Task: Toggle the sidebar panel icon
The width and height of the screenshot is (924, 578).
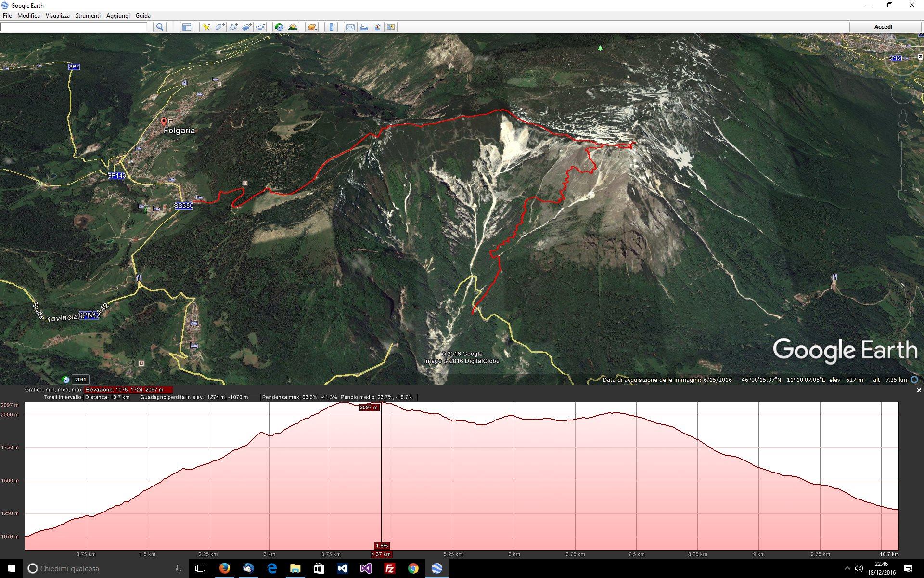Action: (x=186, y=27)
